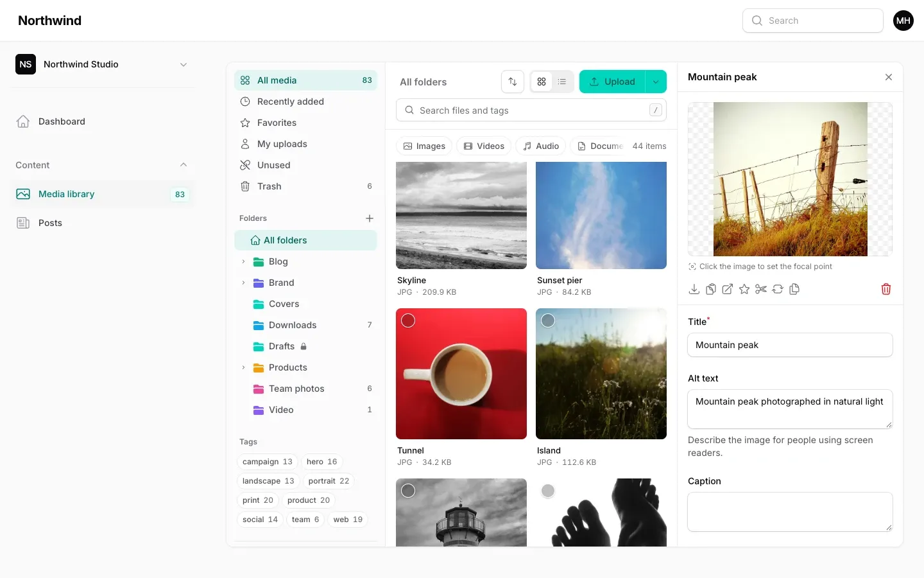Filter by the portrait tag

coord(329,481)
